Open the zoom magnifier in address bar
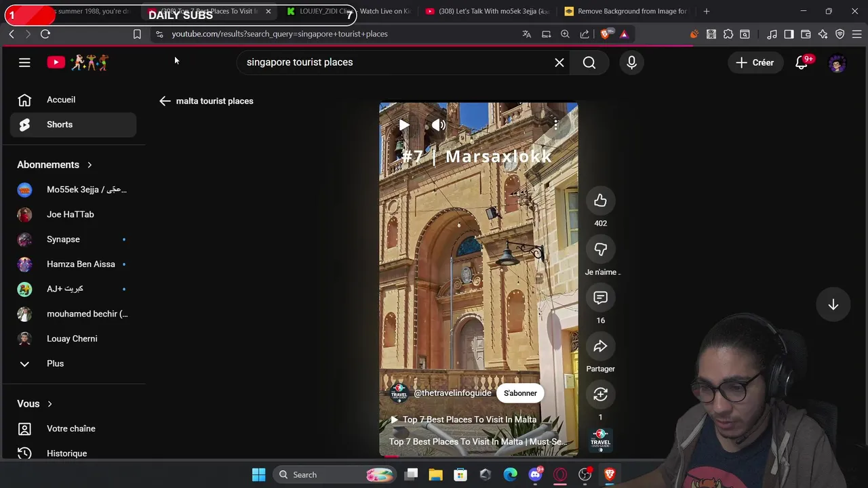Screen dimensions: 868x488 pos(565,34)
